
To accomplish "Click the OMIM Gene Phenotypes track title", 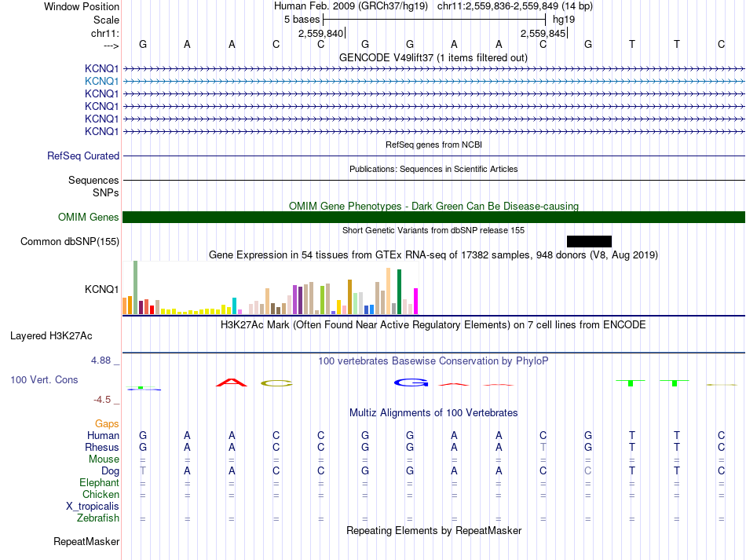I will (433, 206).
